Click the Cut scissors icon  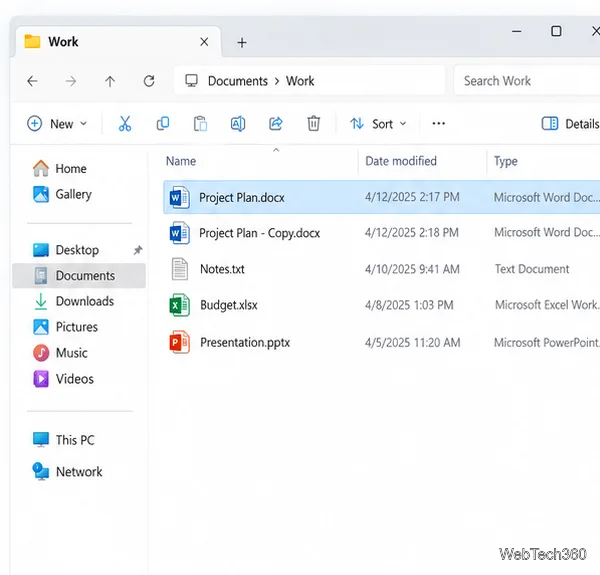pyautogui.click(x=125, y=124)
